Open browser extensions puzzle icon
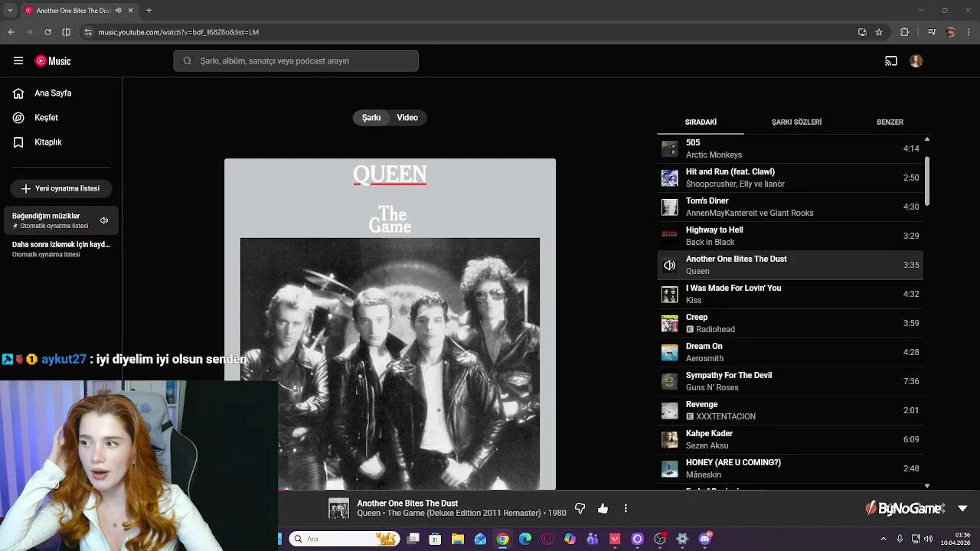 (905, 32)
